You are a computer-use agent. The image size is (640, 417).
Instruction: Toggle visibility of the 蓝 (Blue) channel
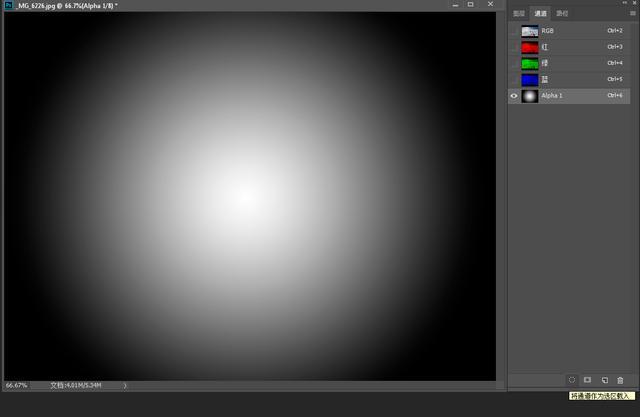pyautogui.click(x=514, y=80)
